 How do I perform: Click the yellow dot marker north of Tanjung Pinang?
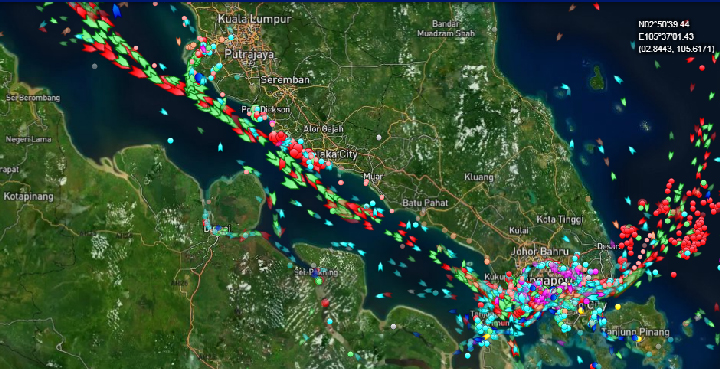click(618, 306)
